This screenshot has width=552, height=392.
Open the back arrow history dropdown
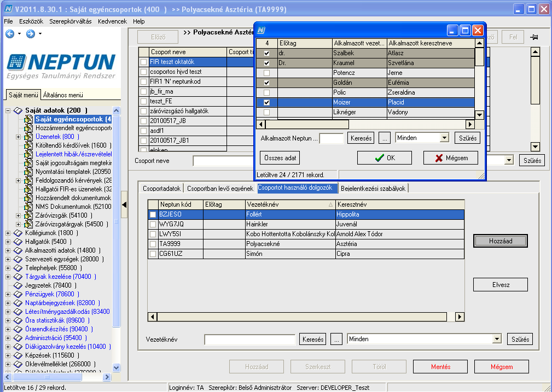point(19,34)
